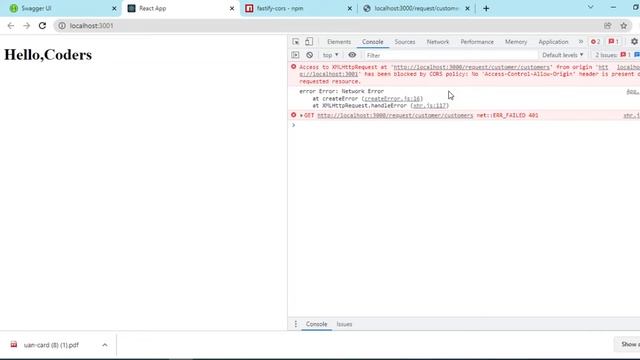The height and width of the screenshot is (360, 640).
Task: Open DevTools drawer three-dot menu
Action: [x=296, y=324]
